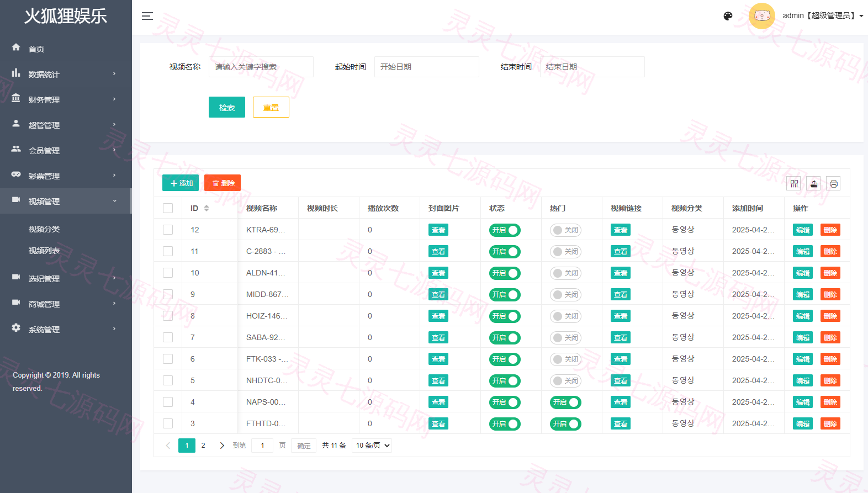
Task: Open the admin user dropdown menu
Action: pos(823,16)
